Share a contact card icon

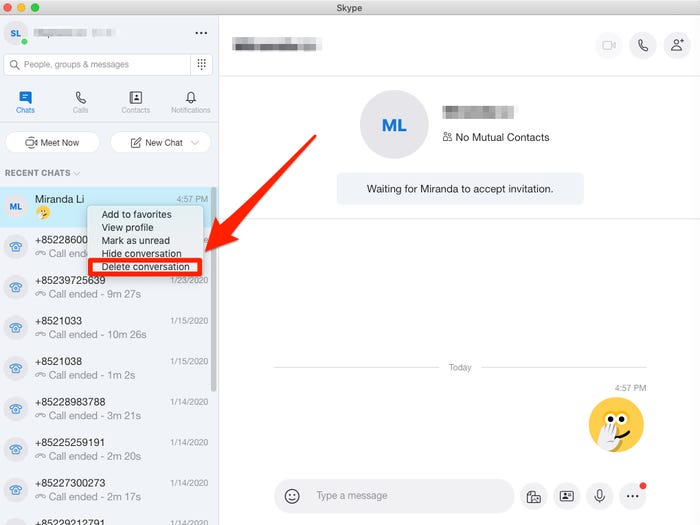567,496
